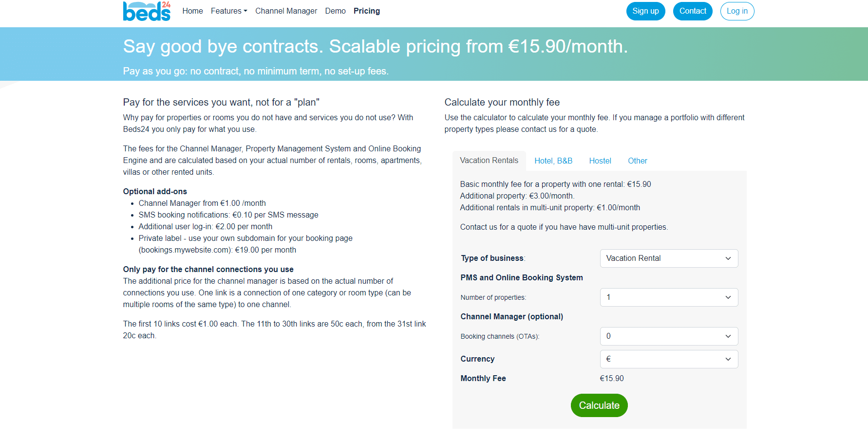Select Pricing in the navigation bar

click(x=367, y=11)
